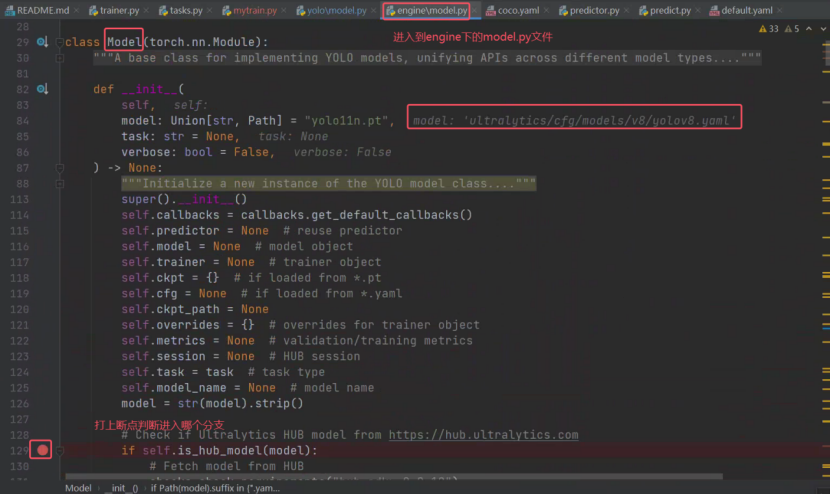Click 'self.model_name = None' on line 125
Screen dimensions: 831x494
coord(198,388)
